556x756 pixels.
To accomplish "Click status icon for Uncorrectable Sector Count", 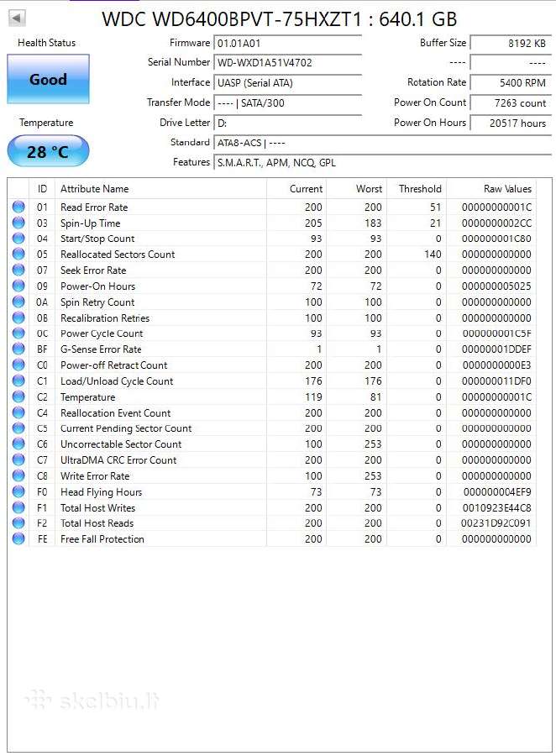I will pos(18,444).
